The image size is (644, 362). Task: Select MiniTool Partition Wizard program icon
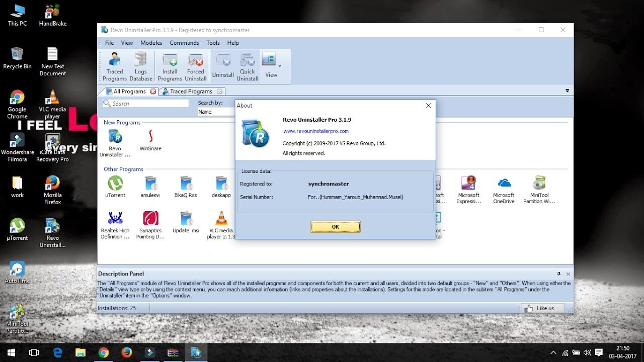539,190
